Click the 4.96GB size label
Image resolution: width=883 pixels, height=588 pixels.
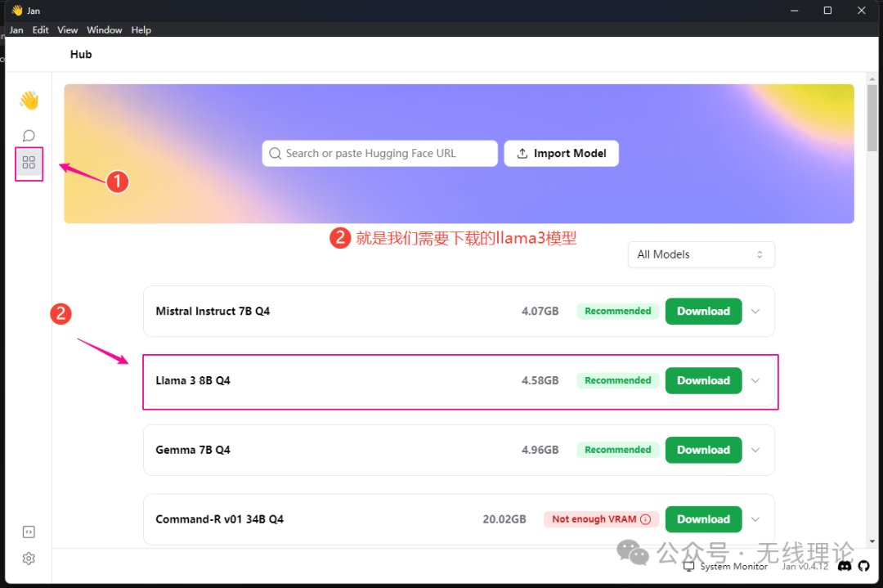pos(540,450)
